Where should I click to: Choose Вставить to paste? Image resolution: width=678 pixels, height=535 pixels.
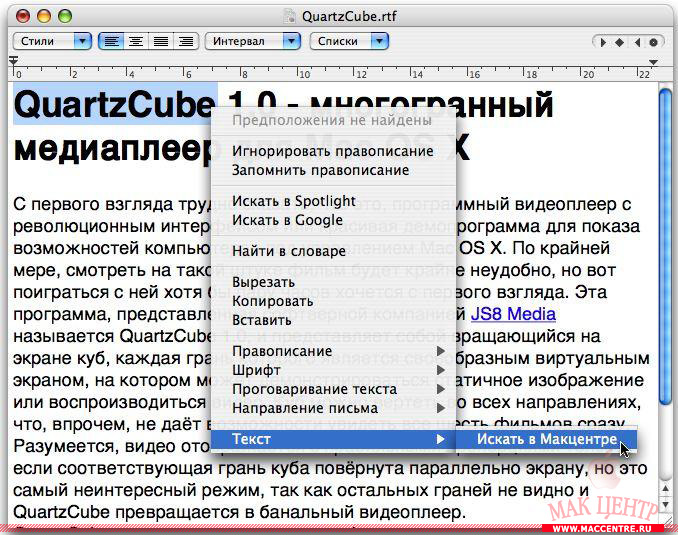point(333,320)
